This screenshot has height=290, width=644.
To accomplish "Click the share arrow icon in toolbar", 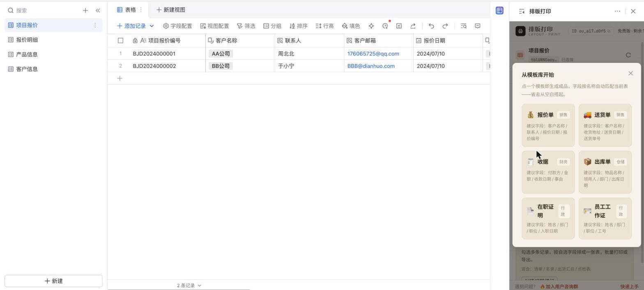I will 413,26.
